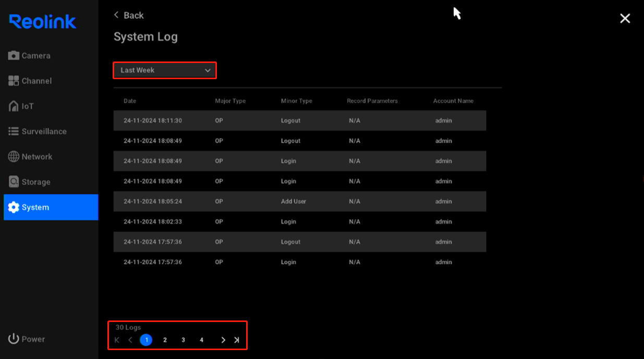Open the Camera settings section
This screenshot has height=359, width=644.
pos(35,55)
